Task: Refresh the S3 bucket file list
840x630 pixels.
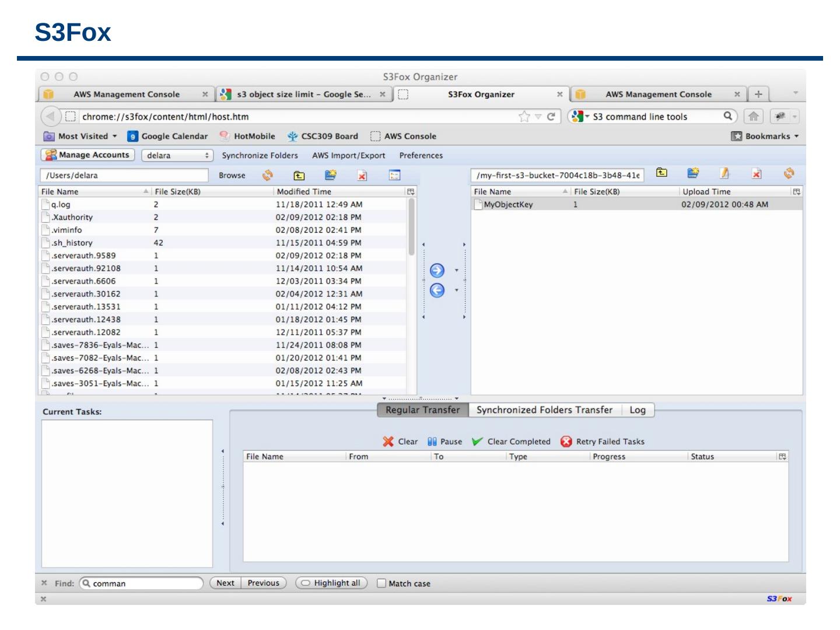Action: [x=789, y=174]
